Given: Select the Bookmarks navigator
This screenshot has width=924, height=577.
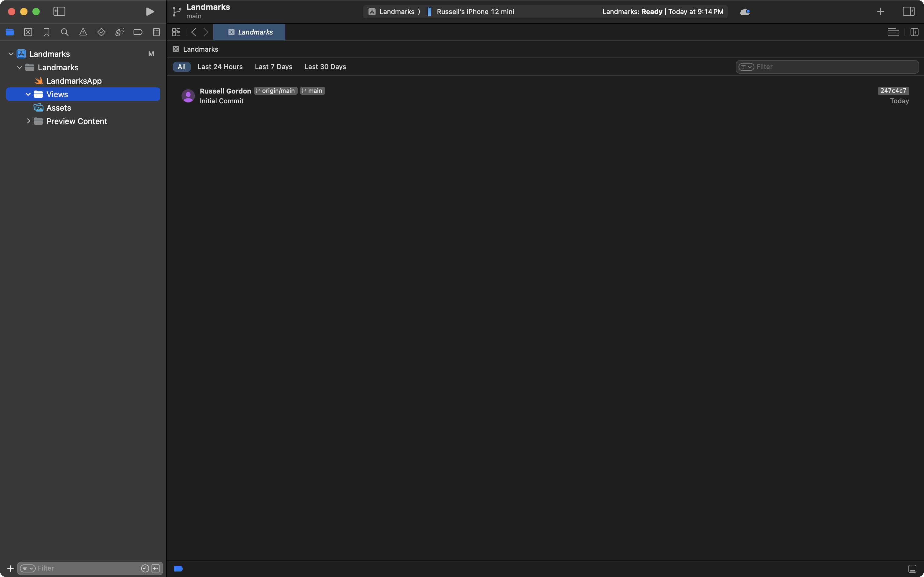Looking at the screenshot, I should (x=46, y=32).
